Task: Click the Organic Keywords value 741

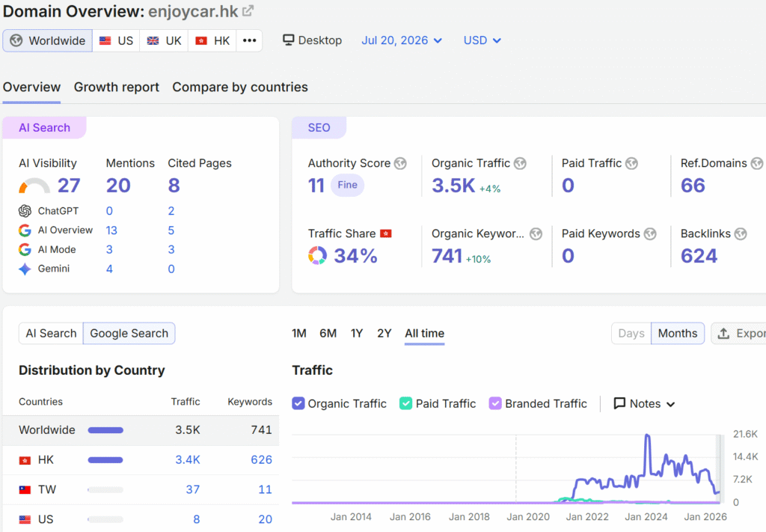Action: click(x=447, y=256)
